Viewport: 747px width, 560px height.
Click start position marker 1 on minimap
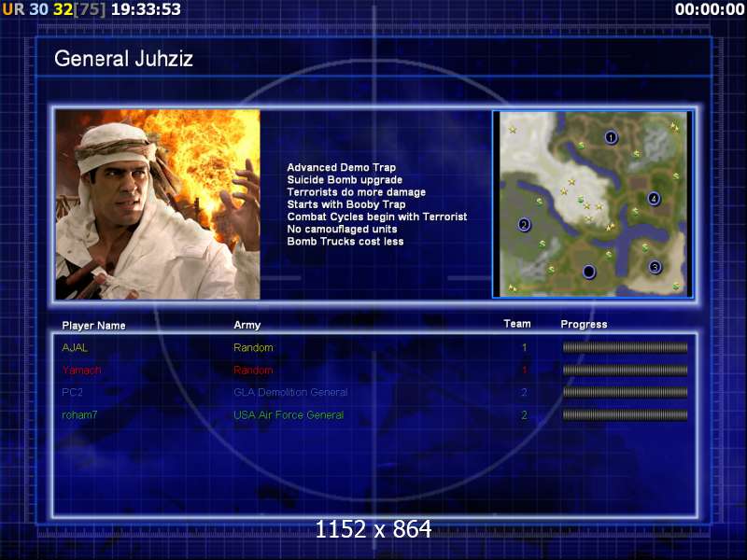point(611,137)
